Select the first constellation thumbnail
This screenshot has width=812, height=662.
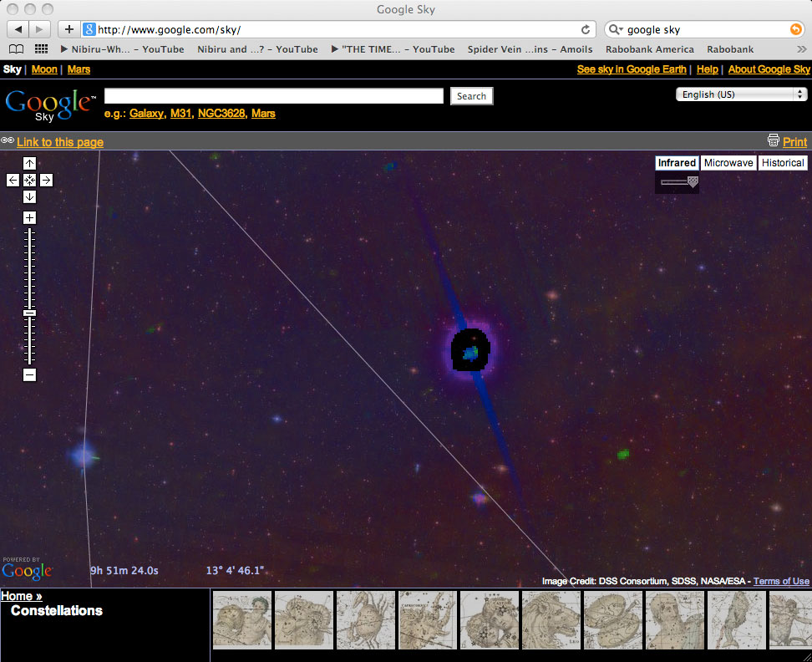[x=242, y=620]
